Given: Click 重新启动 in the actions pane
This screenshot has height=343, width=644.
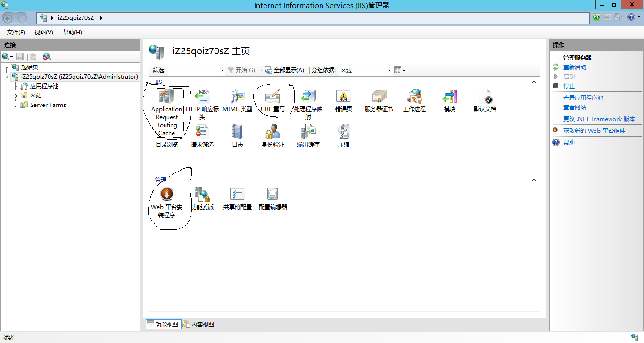Looking at the screenshot, I should click(574, 67).
